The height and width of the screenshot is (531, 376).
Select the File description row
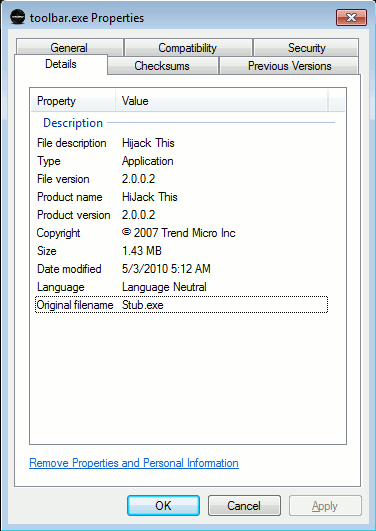point(182,143)
